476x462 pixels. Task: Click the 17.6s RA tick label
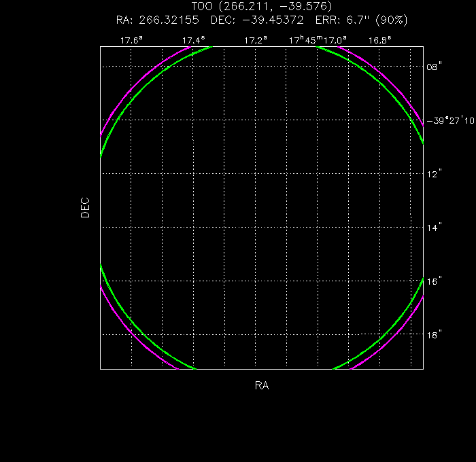(x=131, y=40)
